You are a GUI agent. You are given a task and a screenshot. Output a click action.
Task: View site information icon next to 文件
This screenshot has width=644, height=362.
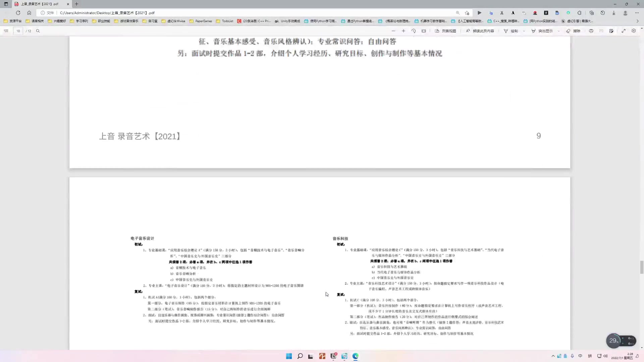(x=43, y=13)
